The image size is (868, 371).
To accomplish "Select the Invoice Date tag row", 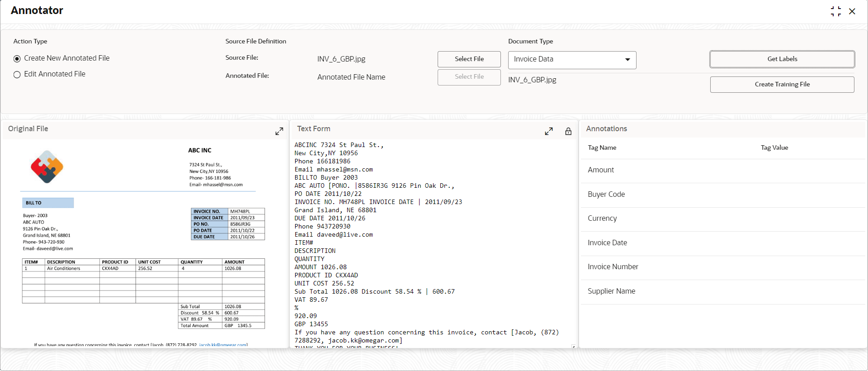I will 723,243.
